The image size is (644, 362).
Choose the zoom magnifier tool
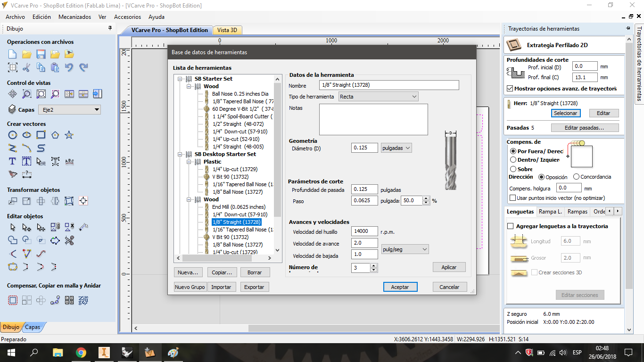click(27, 94)
